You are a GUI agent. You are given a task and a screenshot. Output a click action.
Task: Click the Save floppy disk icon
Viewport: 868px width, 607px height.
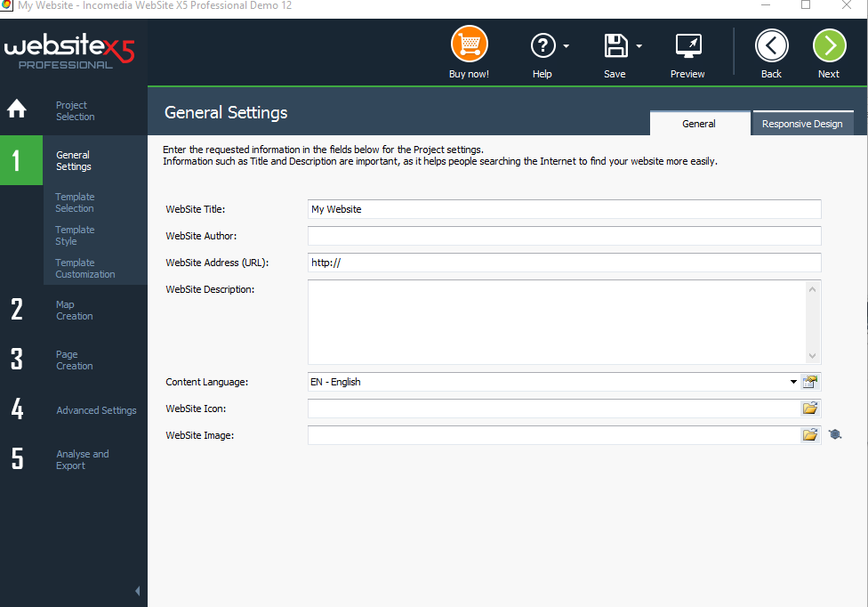click(615, 45)
